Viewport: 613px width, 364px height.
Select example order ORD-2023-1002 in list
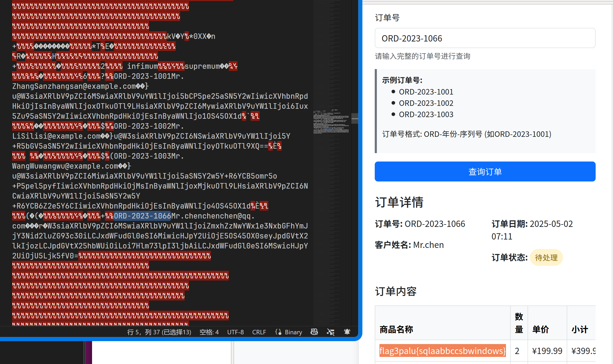[x=426, y=103]
